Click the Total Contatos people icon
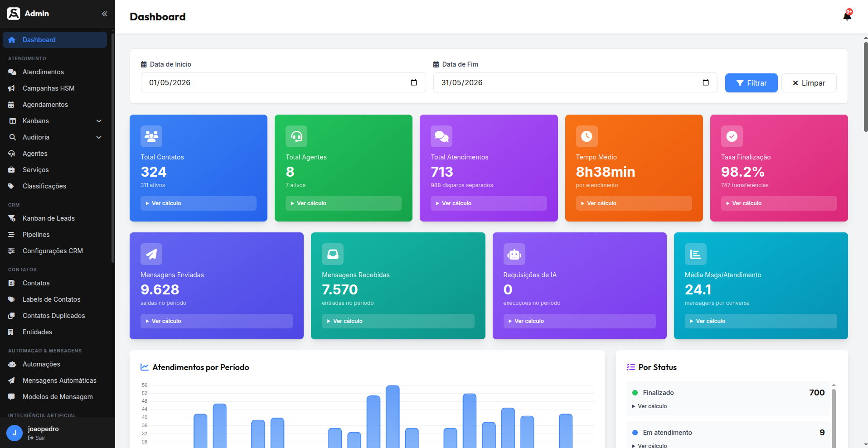 click(151, 136)
